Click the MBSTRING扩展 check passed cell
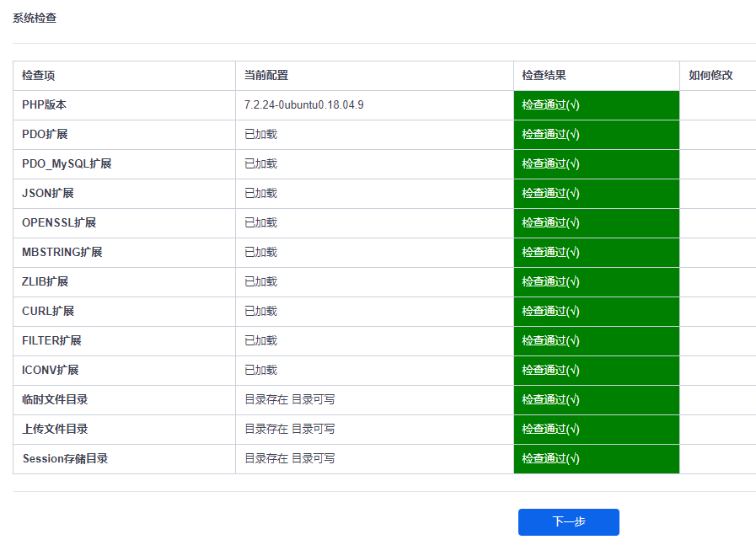The width and height of the screenshot is (756, 545). pyautogui.click(x=597, y=253)
